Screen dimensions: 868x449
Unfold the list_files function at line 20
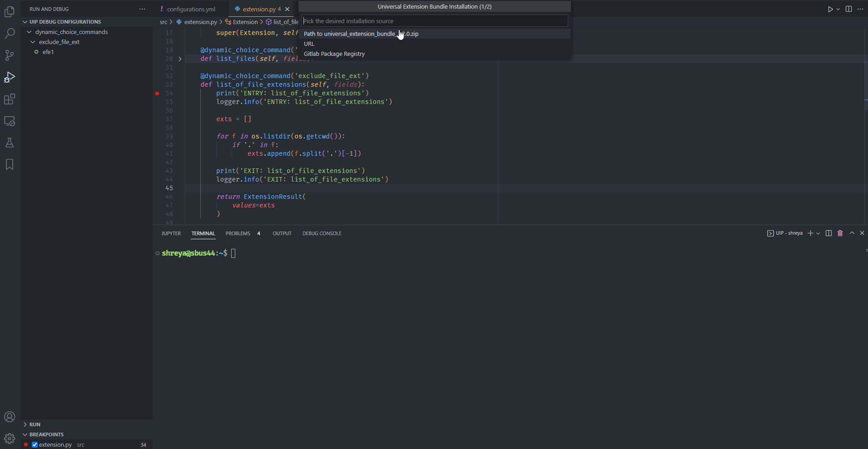click(x=180, y=59)
